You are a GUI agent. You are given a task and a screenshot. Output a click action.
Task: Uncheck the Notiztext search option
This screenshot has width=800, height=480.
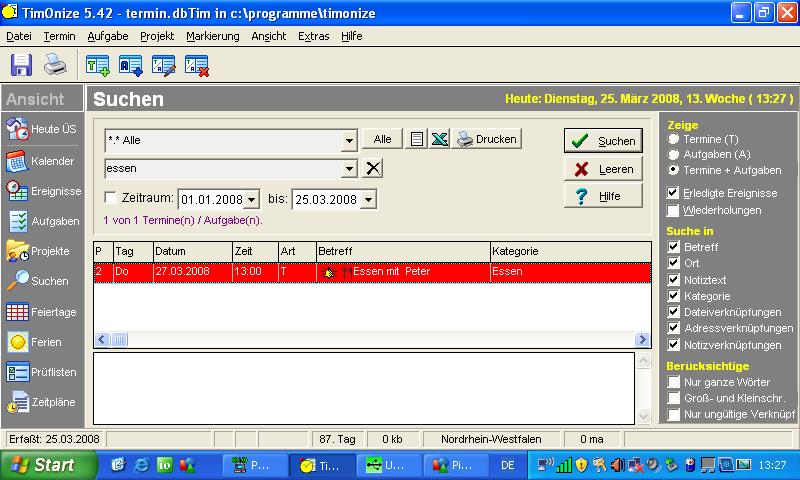tap(674, 280)
